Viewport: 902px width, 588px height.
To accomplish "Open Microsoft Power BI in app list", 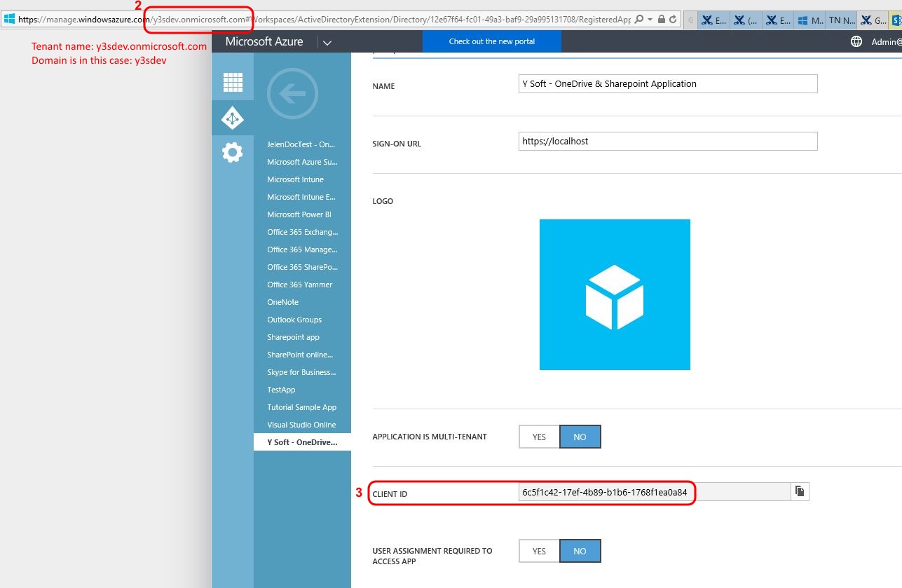I will (299, 214).
